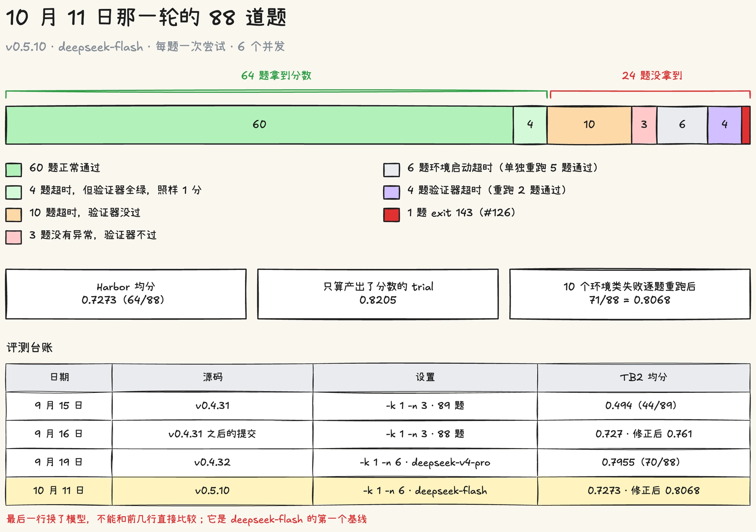Click the red swatch for exit 143
This screenshot has width=756, height=532.
click(x=391, y=215)
